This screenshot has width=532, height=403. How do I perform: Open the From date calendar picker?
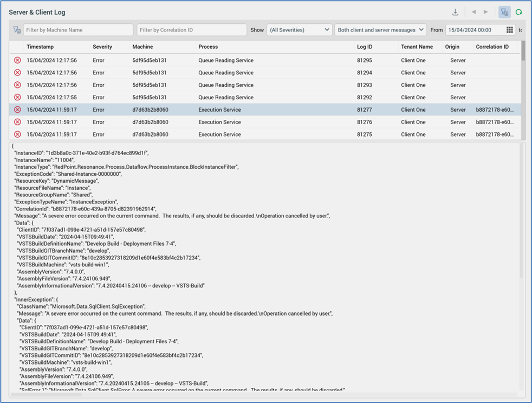pos(509,30)
